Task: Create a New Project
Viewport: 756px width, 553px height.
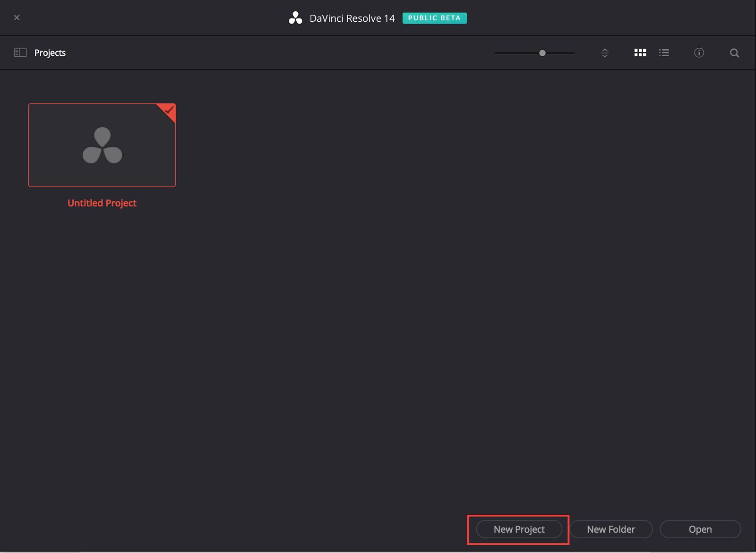Action: (x=519, y=529)
